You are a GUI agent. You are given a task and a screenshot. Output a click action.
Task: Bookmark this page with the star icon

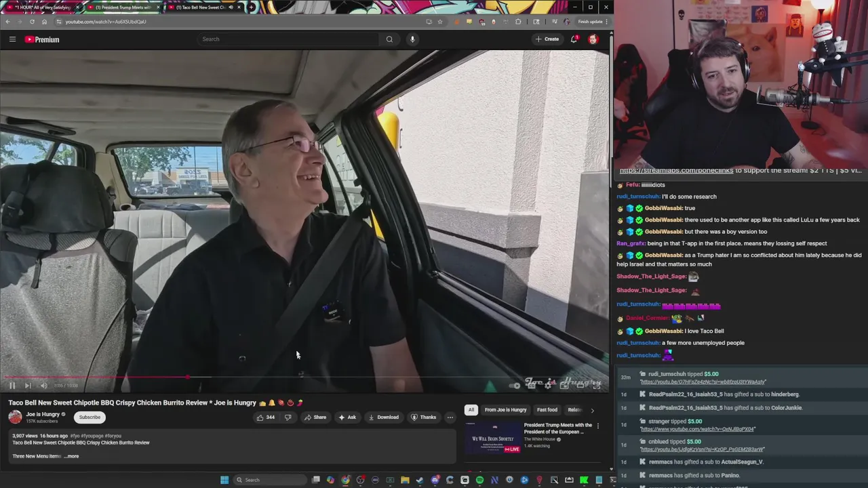coord(439,22)
